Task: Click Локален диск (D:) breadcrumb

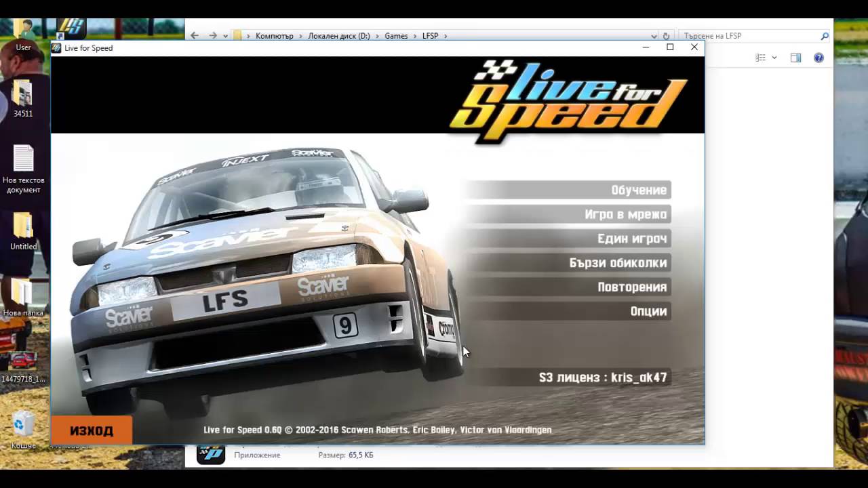Action: (339, 36)
